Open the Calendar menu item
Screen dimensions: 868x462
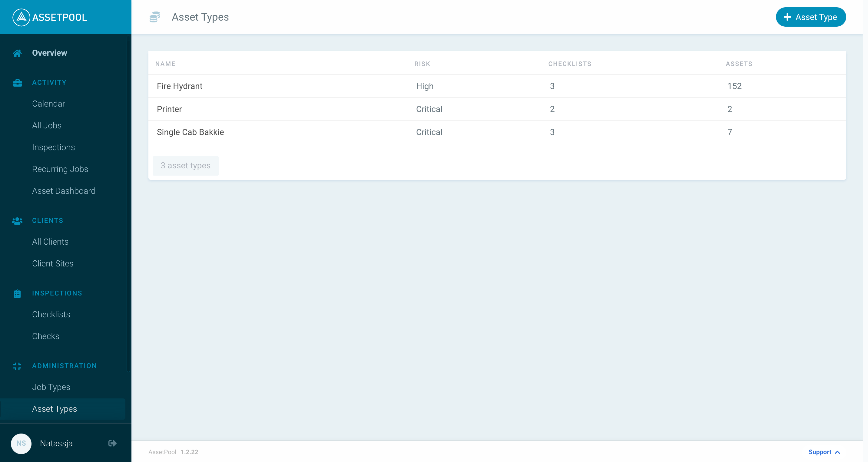[48, 104]
